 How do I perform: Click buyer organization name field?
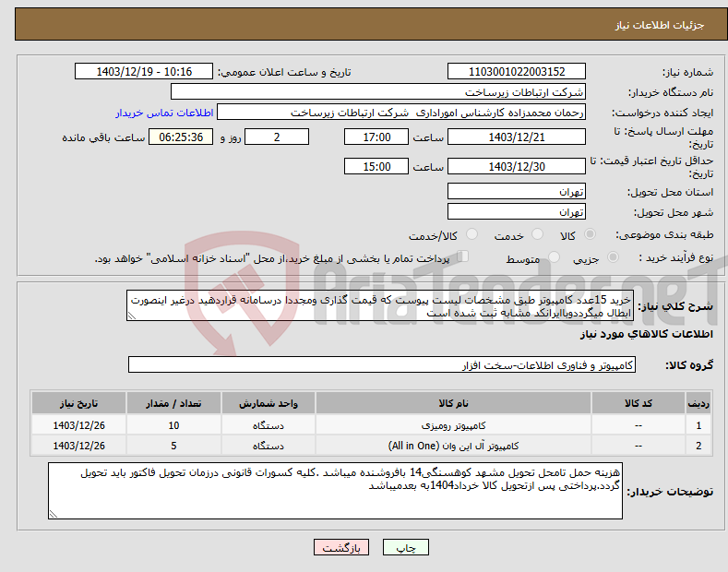pos(378,92)
